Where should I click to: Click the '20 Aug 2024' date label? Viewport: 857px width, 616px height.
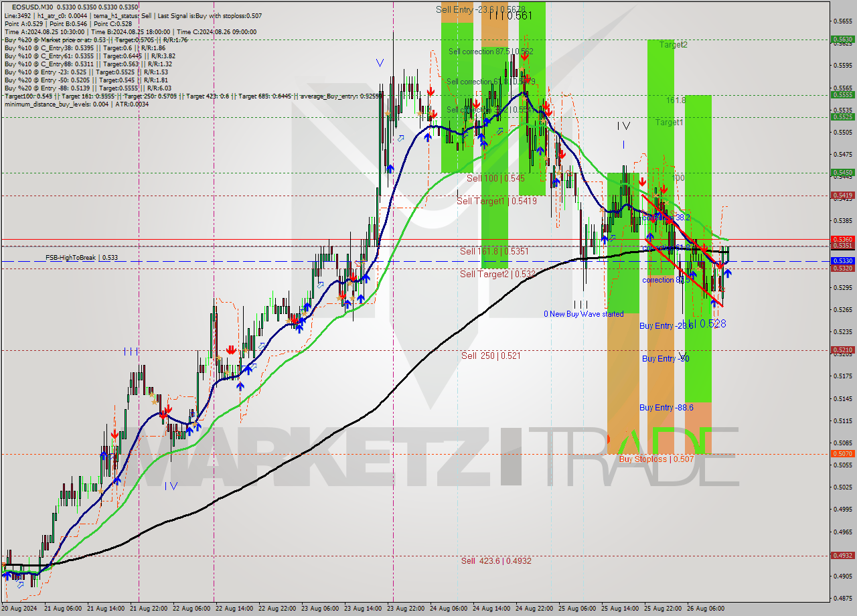tap(19, 608)
